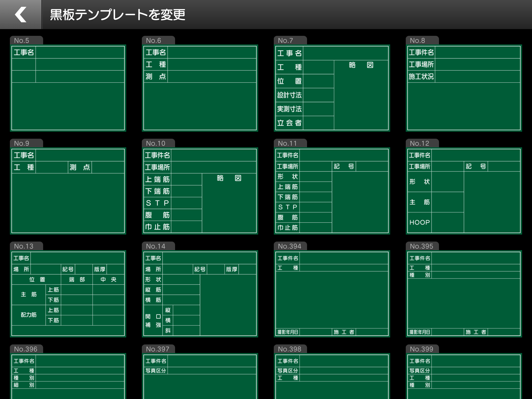Screen dimensions: 532x399
Task: Select template No.394 blackboard
Action: coord(332,294)
